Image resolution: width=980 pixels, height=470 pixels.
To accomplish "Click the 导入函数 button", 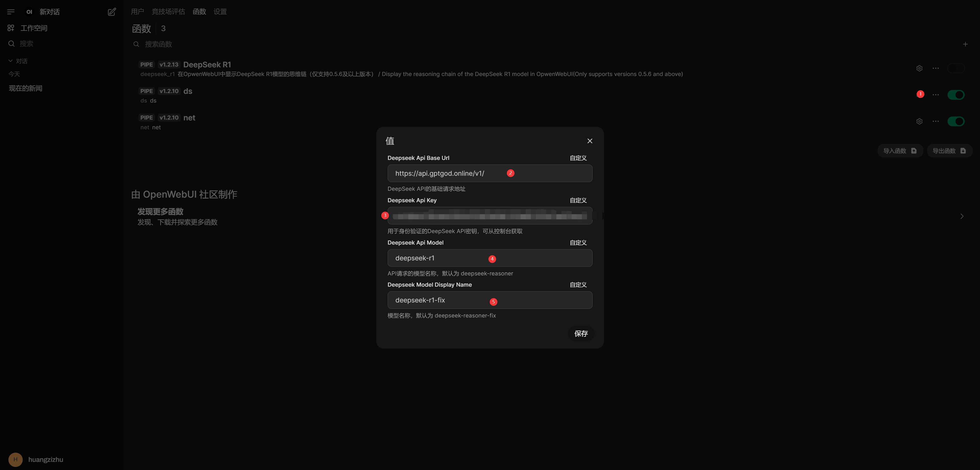I will (x=900, y=151).
